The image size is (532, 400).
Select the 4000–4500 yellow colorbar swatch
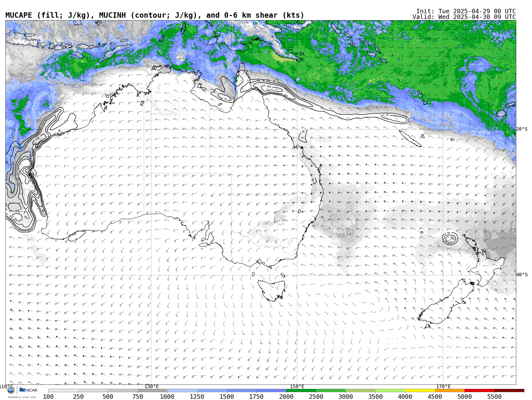pyautogui.click(x=420, y=391)
